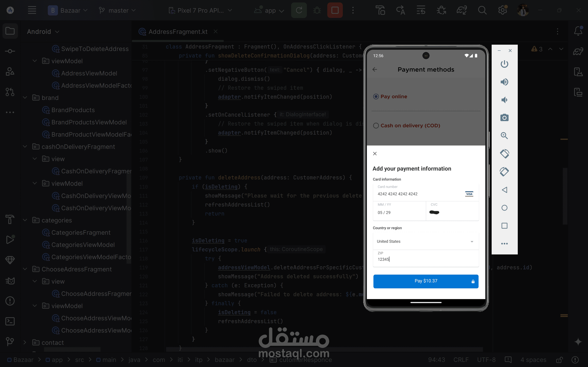Select Cash on delivery (COD) option
This screenshot has height=367, width=588.
(376, 126)
